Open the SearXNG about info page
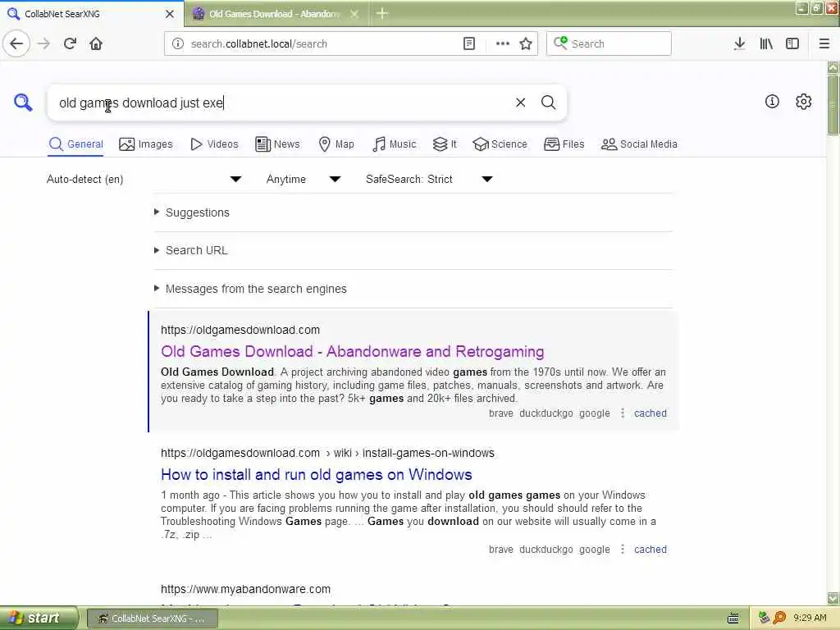Image resolution: width=840 pixels, height=630 pixels. [x=772, y=101]
